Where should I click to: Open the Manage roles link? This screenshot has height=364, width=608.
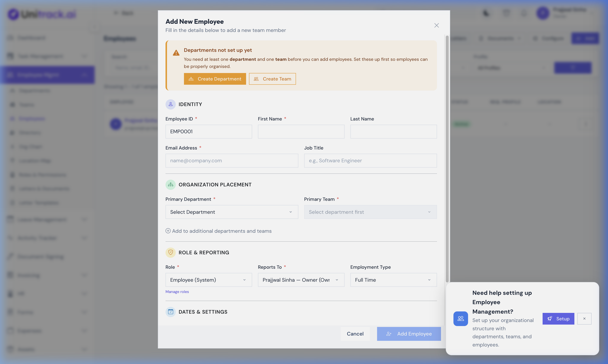tap(177, 292)
